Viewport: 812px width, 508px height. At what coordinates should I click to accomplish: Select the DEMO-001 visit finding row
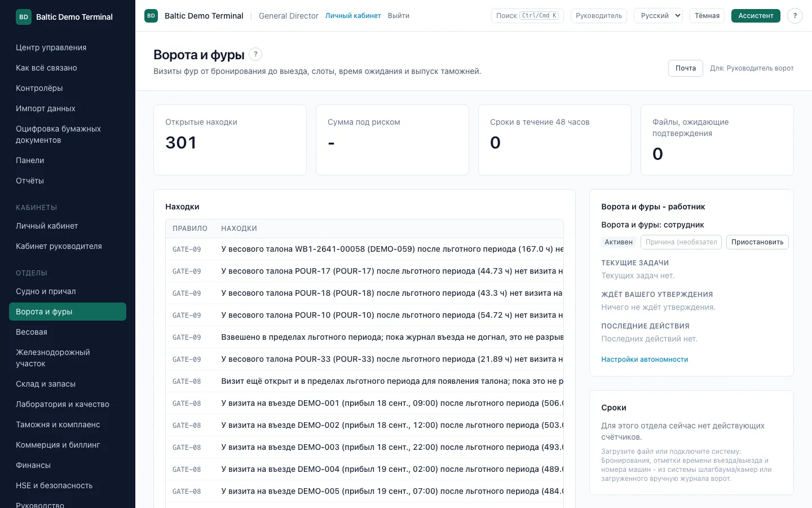(x=364, y=403)
